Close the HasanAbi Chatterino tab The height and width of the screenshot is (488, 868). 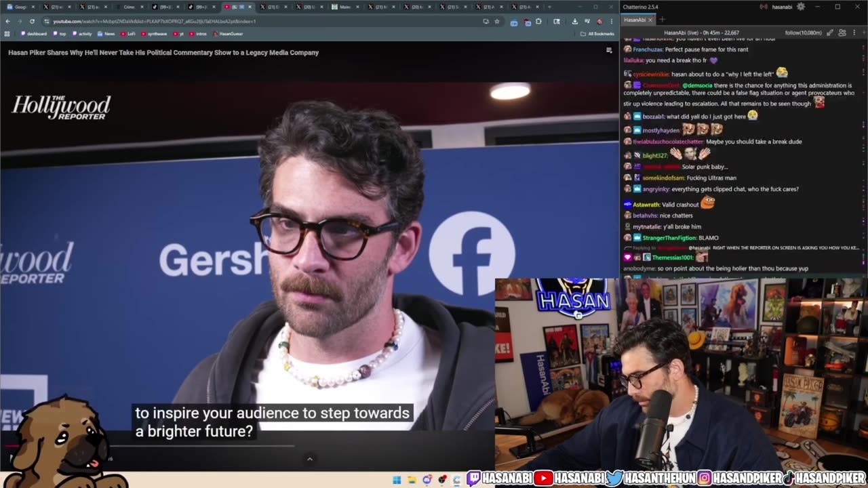tap(650, 20)
